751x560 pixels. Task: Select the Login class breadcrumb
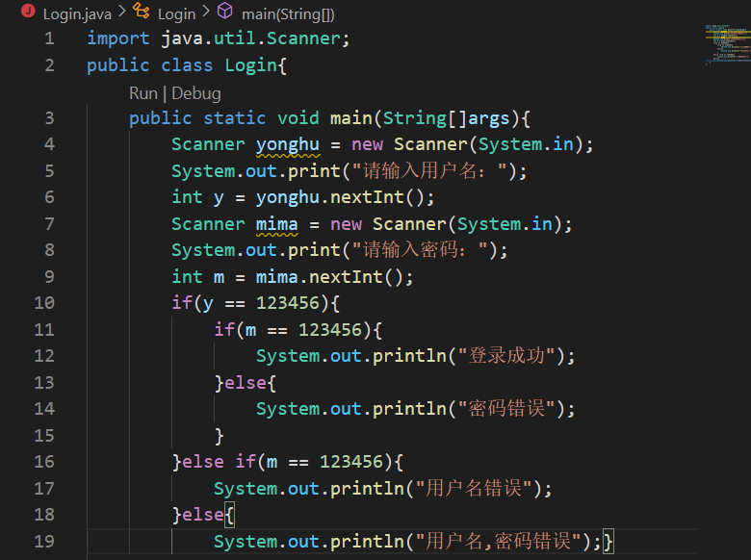pos(177,14)
